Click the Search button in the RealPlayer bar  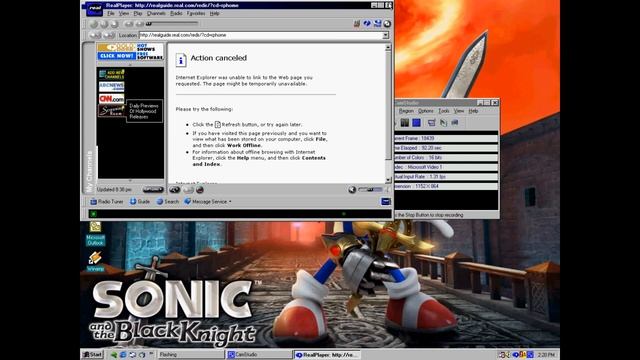[x=168, y=202]
